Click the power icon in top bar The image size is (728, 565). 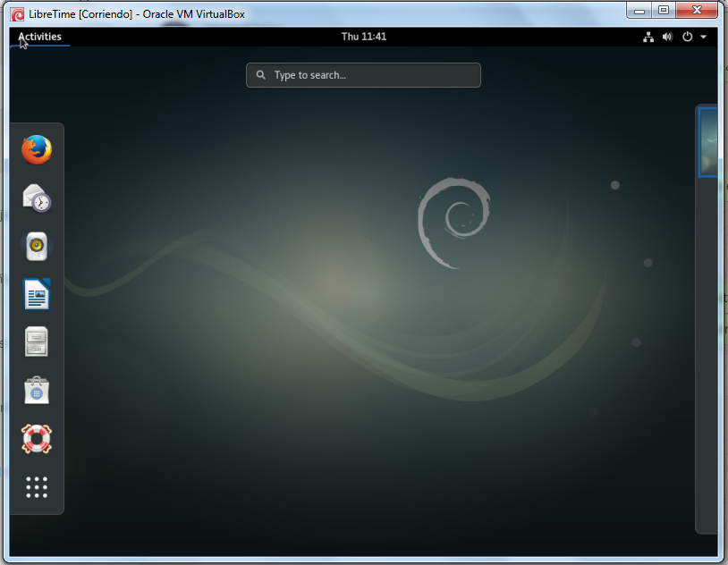click(x=687, y=37)
